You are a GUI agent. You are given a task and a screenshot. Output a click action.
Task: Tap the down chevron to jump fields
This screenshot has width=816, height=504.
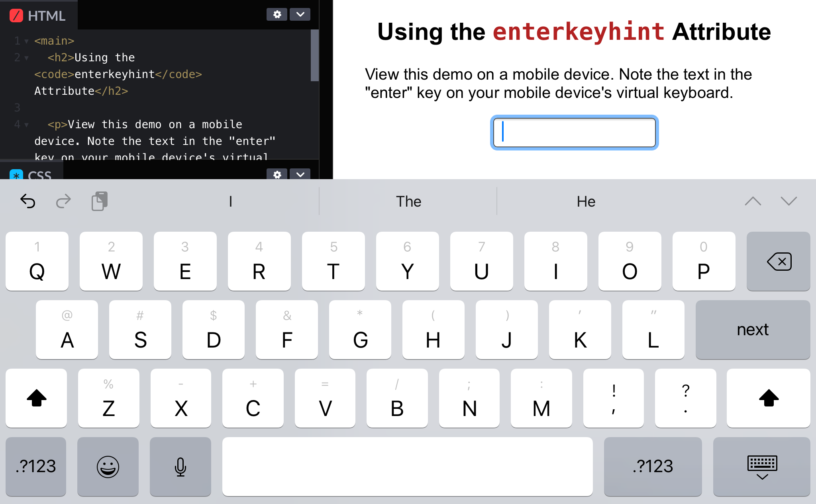(x=789, y=201)
